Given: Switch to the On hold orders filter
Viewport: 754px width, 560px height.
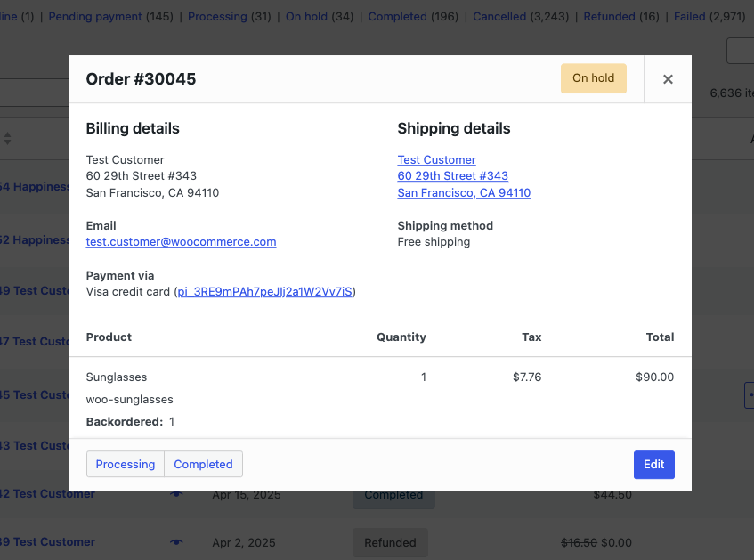Looking at the screenshot, I should tap(306, 16).
